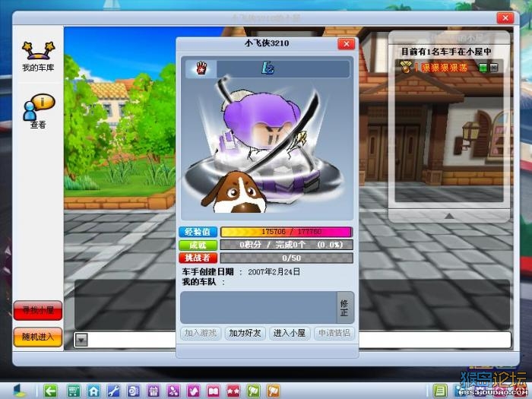Click the blue L2 license icon
Image resolution: width=532 pixels, height=399 pixels.
click(x=268, y=68)
